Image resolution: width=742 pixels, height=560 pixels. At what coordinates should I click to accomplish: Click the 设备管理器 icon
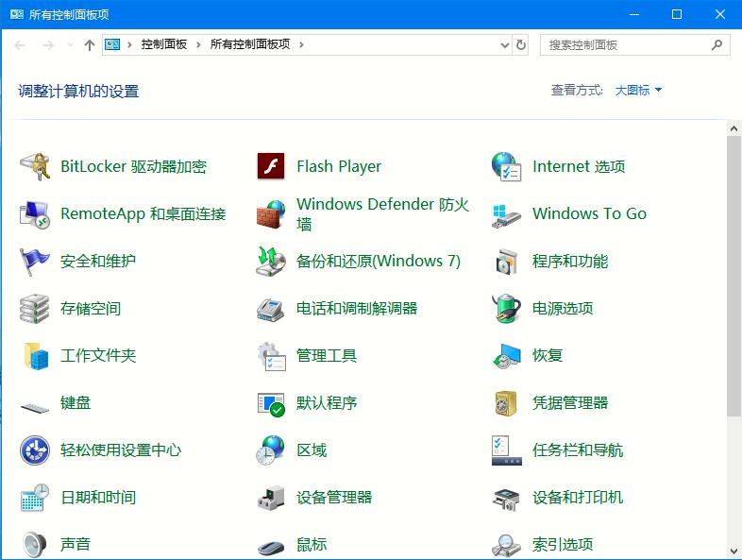271,498
